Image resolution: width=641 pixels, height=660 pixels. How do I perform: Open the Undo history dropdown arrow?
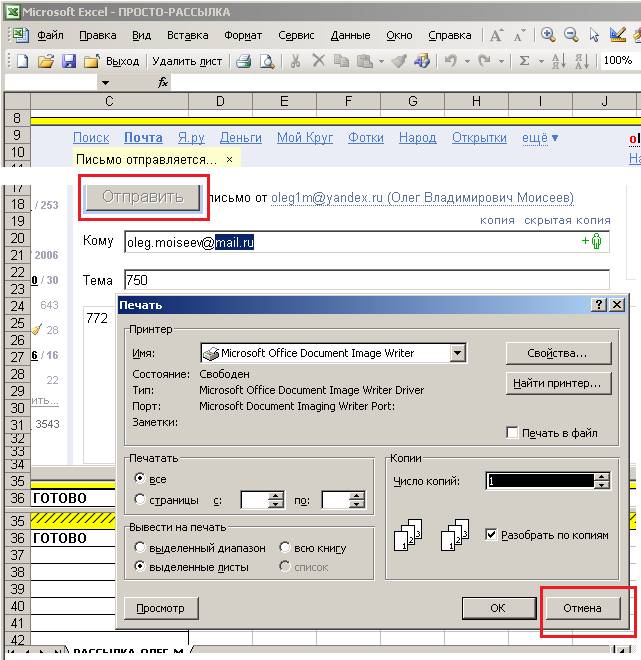(x=467, y=61)
